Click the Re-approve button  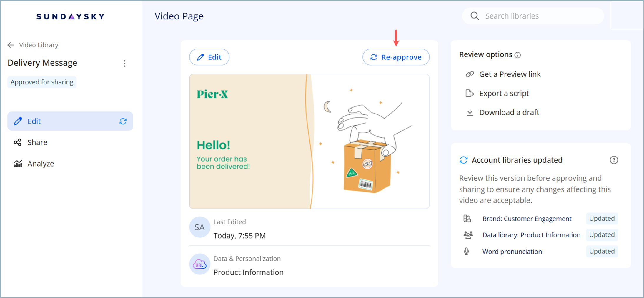[396, 57]
